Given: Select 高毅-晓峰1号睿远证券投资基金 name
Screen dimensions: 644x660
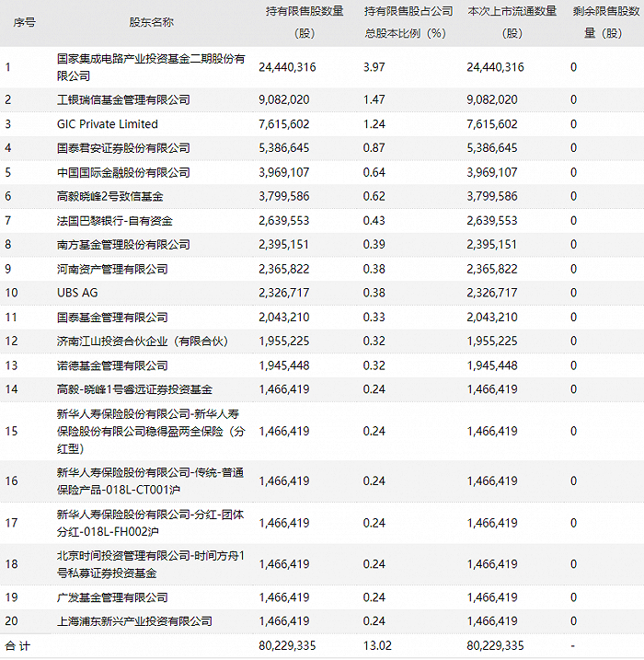Looking at the screenshot, I should [134, 389].
